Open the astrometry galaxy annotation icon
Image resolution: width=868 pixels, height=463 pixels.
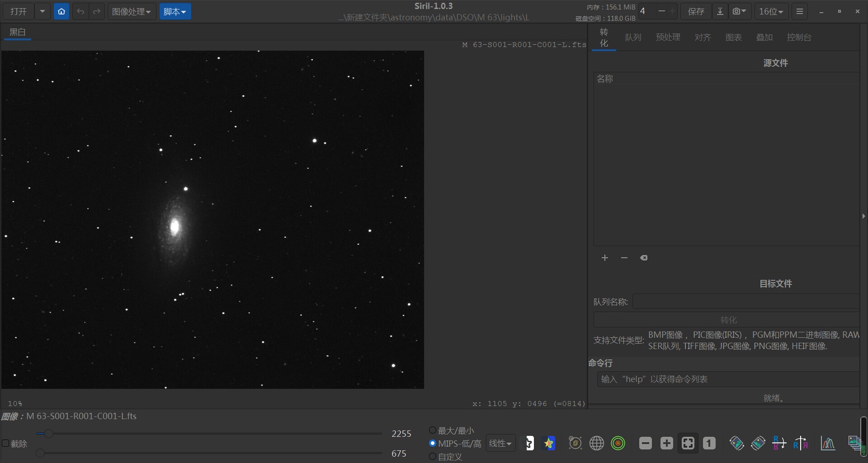click(575, 443)
